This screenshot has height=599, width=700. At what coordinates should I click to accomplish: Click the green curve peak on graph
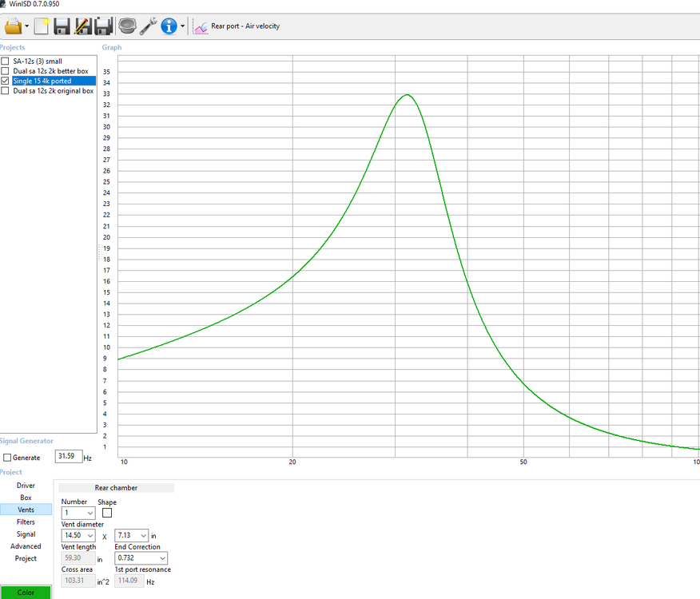click(408, 94)
